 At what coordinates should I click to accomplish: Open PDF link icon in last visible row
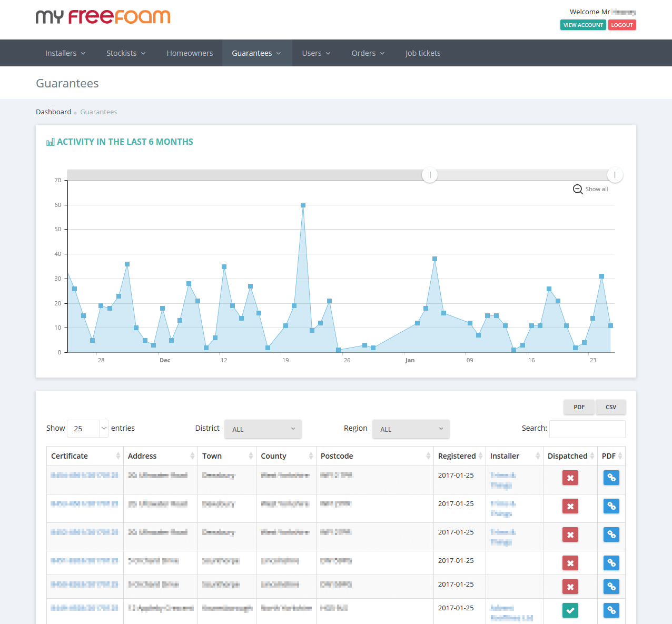tap(611, 610)
